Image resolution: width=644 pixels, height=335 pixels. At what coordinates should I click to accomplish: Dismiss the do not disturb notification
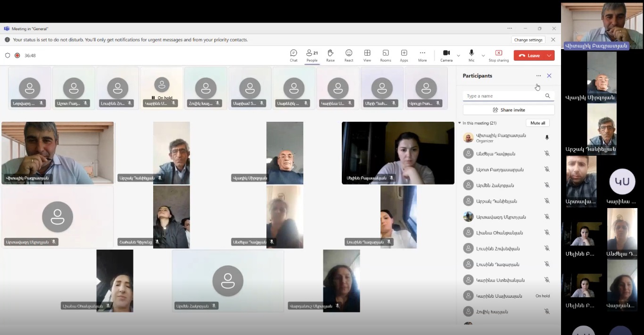pyautogui.click(x=553, y=40)
